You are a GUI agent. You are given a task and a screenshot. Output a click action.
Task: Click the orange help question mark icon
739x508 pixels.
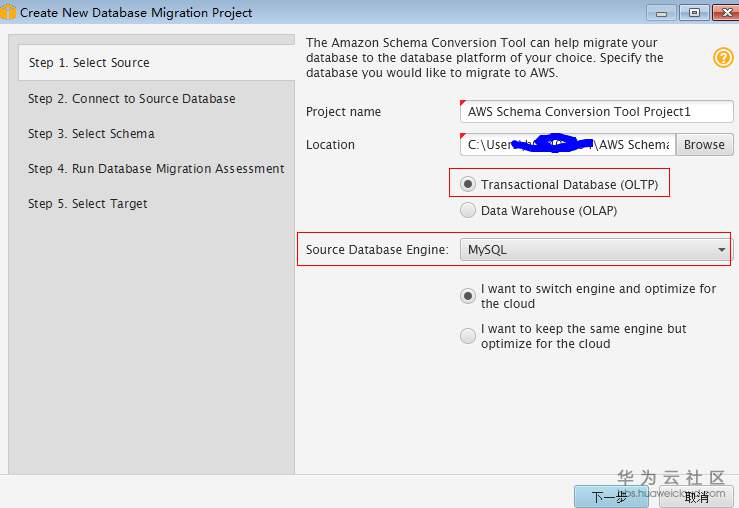(x=723, y=57)
